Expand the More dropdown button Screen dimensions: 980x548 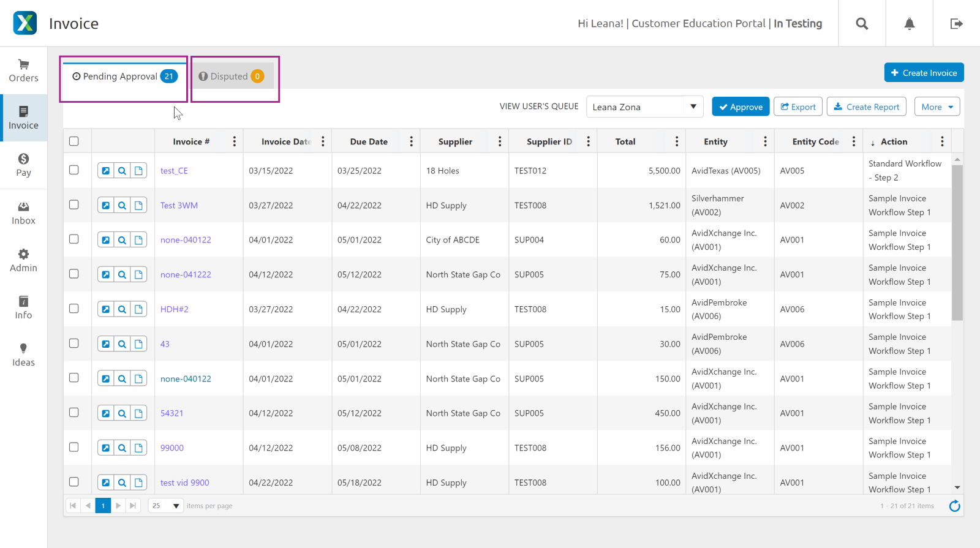click(x=937, y=107)
